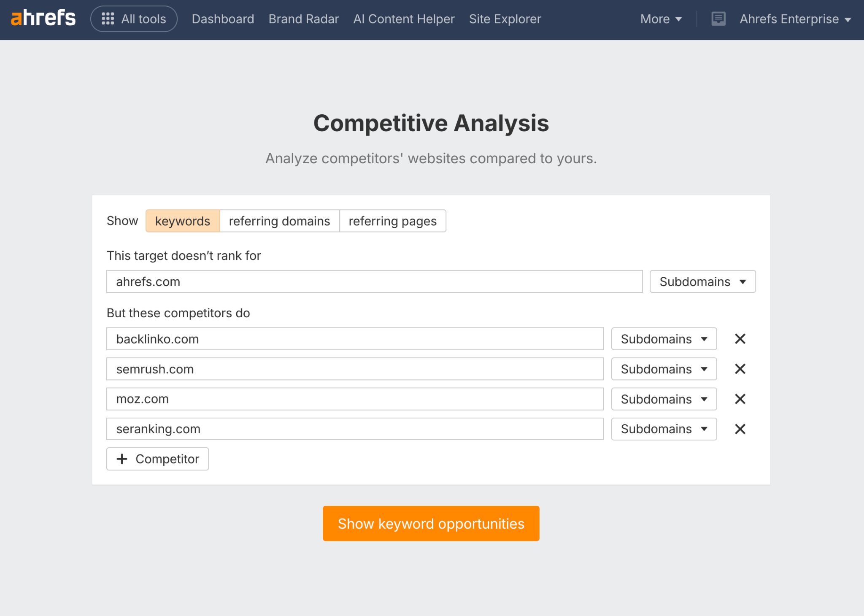The image size is (864, 616).
Task: Open the More menu in the navigation
Action: pos(660,19)
